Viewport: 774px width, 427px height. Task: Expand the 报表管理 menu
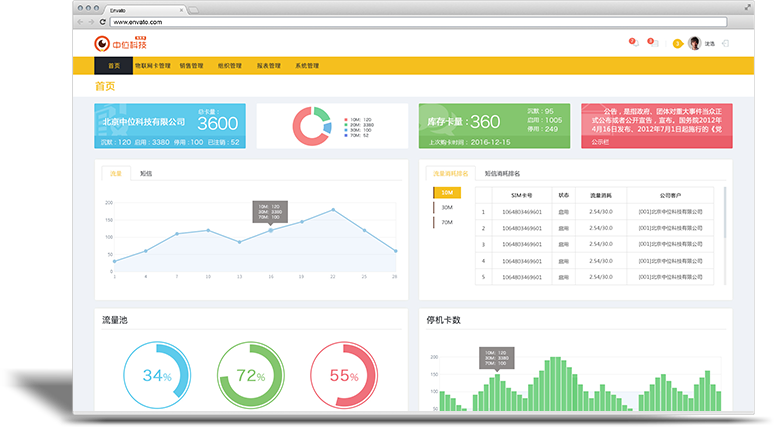point(269,66)
